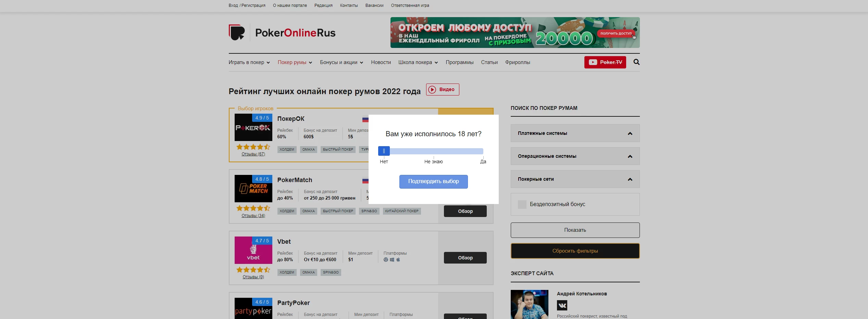Screen dimensions: 868x319
Task: Click ОМАХА tag in Vbet card
Action: pyautogui.click(x=309, y=272)
